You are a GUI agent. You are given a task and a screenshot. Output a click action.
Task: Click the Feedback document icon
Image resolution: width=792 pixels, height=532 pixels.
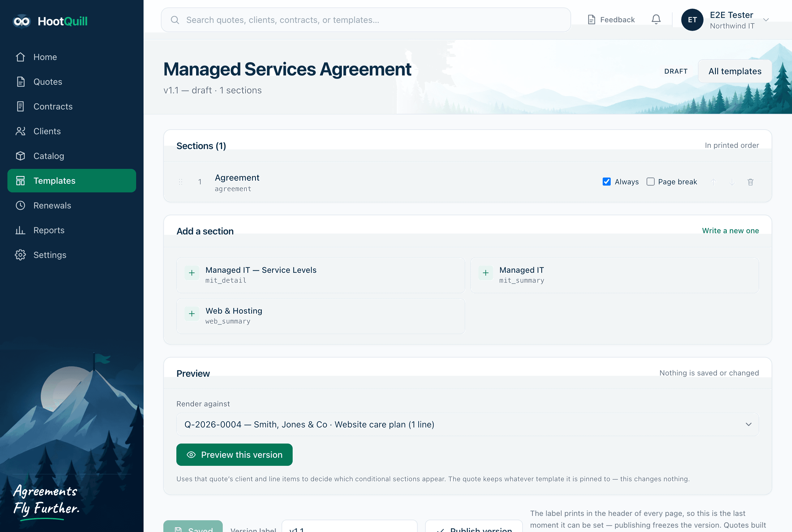[x=592, y=20]
